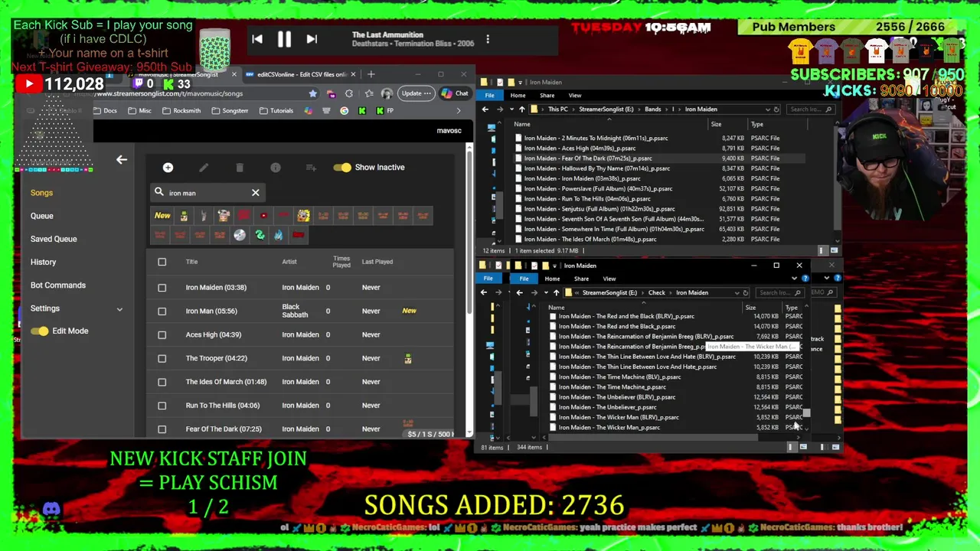Check the Aces High (04:39) row checkbox
Screen dimensions: 980x551
click(162, 335)
